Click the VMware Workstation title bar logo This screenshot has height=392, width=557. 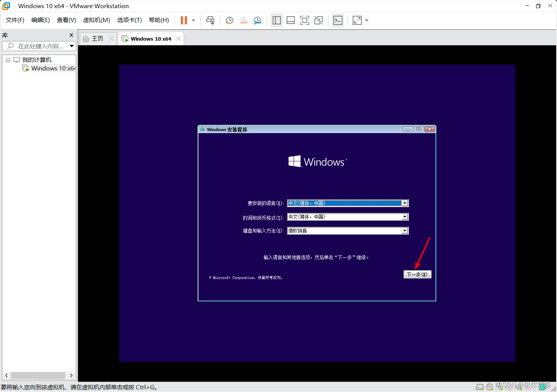[x=7, y=6]
